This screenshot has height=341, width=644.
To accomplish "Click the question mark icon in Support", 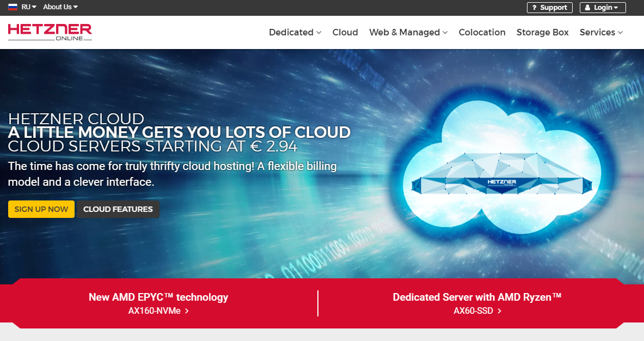I will pyautogui.click(x=535, y=8).
